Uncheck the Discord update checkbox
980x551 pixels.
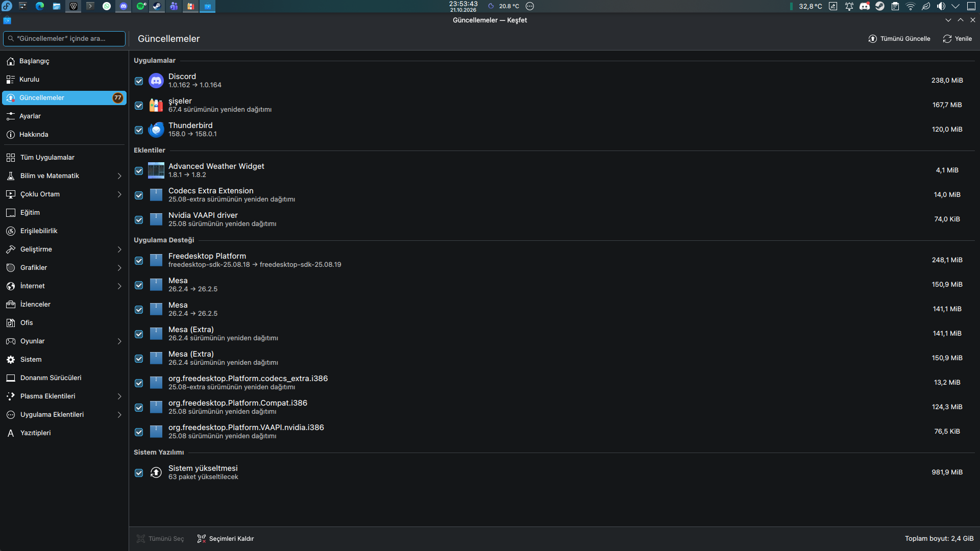click(x=139, y=81)
